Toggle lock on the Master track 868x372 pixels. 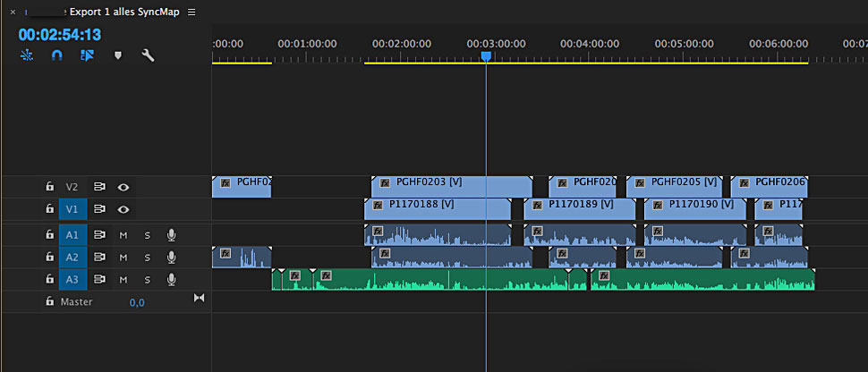click(50, 301)
